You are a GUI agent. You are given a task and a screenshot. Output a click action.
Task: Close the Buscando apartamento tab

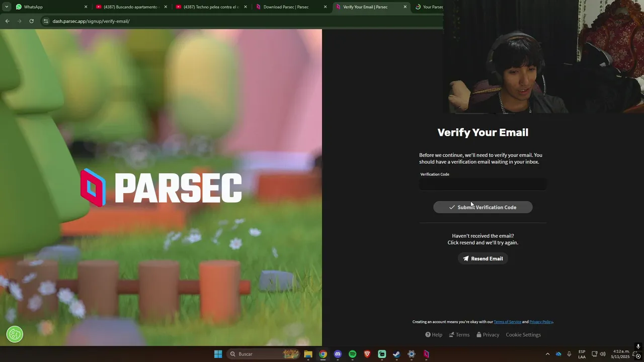pyautogui.click(x=166, y=7)
